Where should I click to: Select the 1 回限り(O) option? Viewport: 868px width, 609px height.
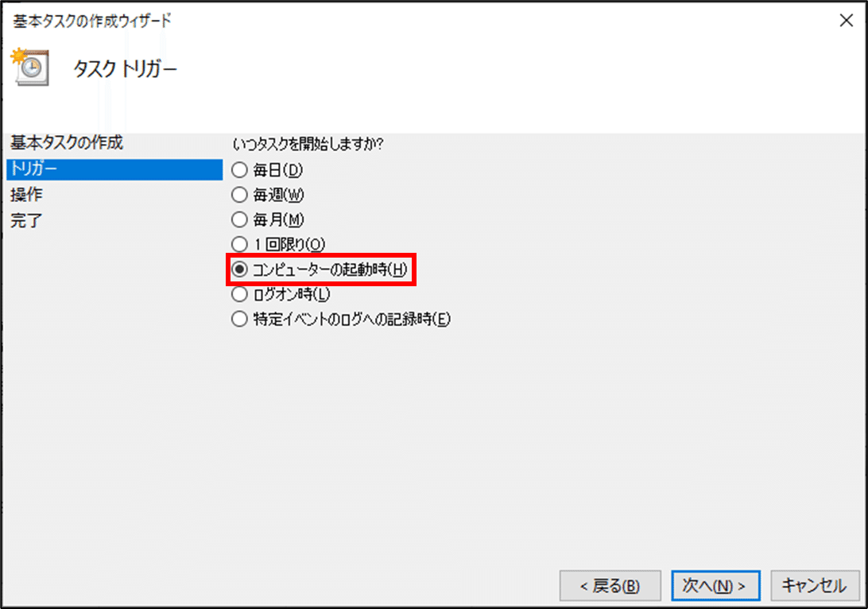[x=278, y=244]
